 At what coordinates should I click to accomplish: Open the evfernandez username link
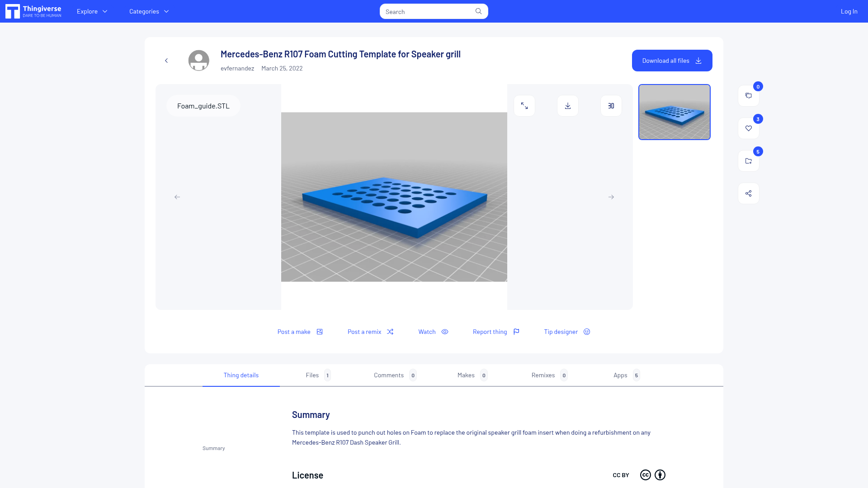[237, 68]
